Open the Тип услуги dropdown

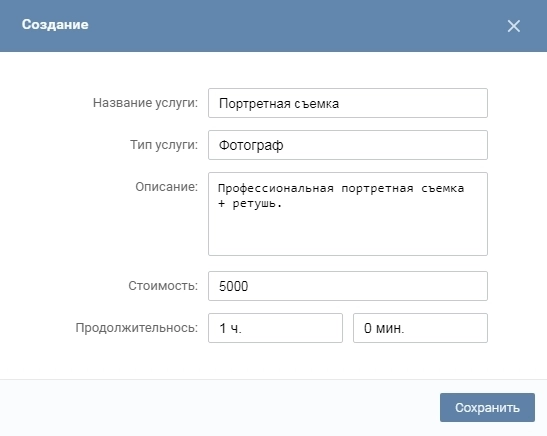348,145
